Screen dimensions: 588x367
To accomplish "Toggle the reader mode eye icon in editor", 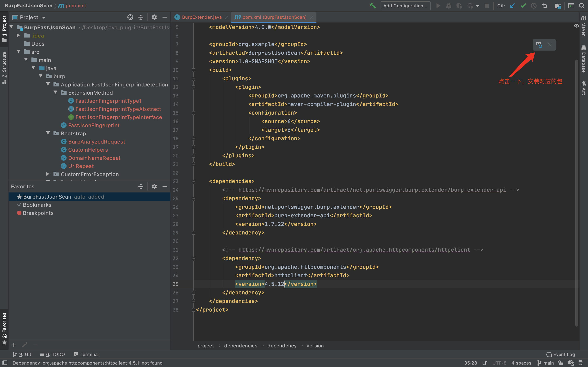I will click(576, 26).
